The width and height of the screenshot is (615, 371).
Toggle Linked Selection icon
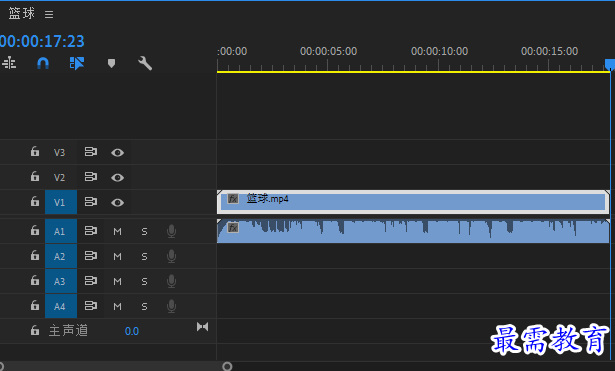[77, 63]
